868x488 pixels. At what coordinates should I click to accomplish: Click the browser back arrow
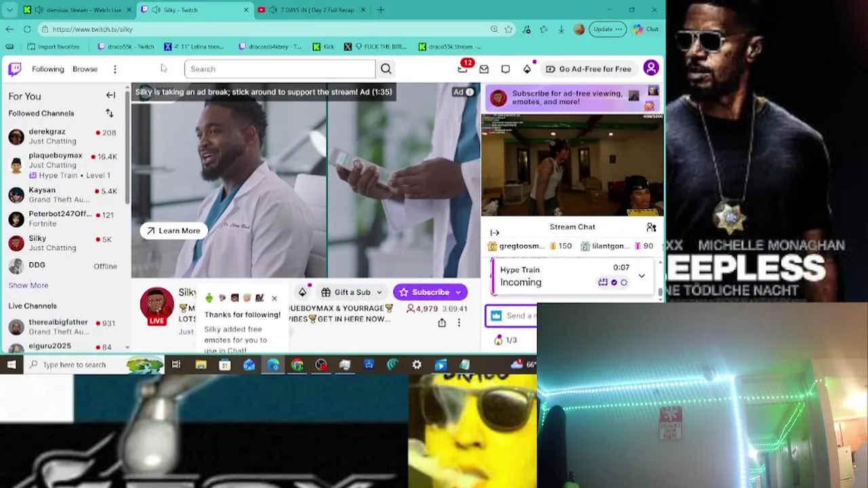click(9, 29)
